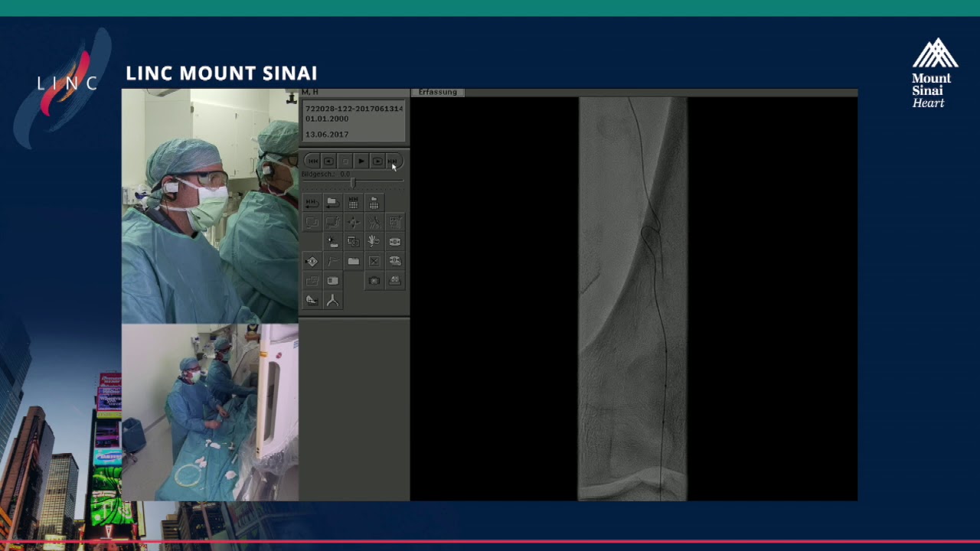Click the bracketed frame icon beside hand tool
Viewport: 980px width, 551px height.
[x=395, y=241]
